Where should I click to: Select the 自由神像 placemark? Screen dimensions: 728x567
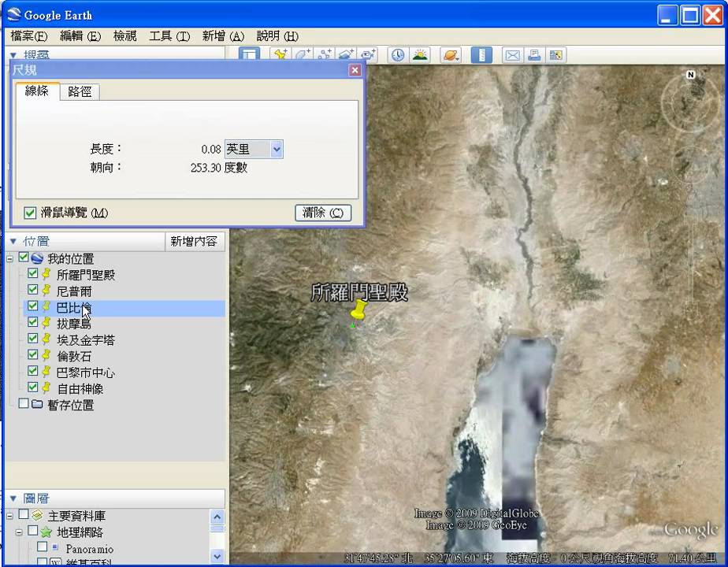pos(80,388)
